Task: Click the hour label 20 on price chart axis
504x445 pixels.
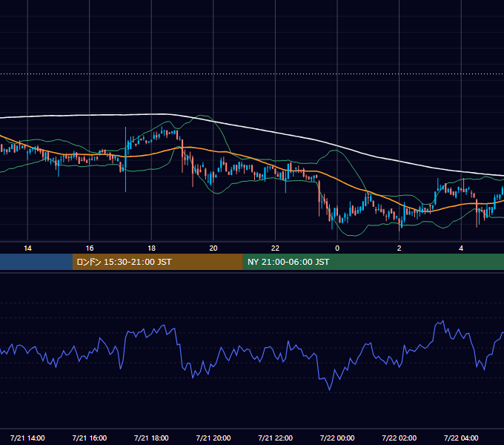Action: (213, 248)
